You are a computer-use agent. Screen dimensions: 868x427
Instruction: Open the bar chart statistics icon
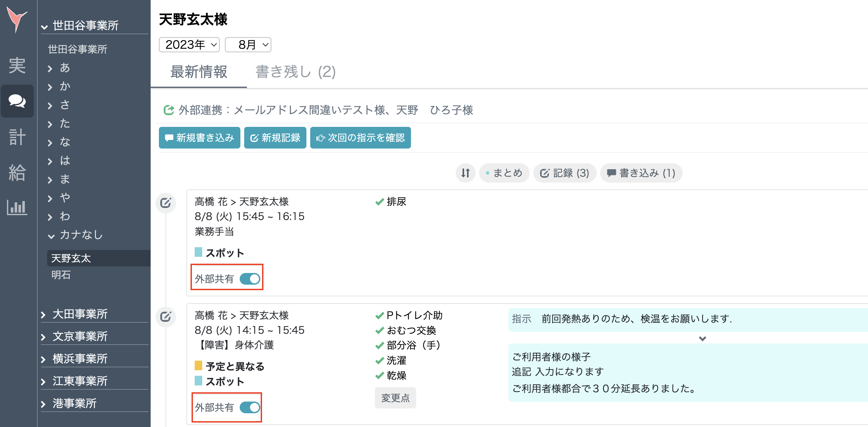click(17, 207)
